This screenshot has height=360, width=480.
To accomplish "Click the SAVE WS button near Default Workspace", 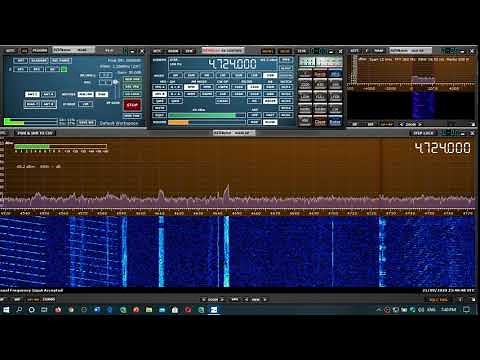I will [x=86, y=123].
